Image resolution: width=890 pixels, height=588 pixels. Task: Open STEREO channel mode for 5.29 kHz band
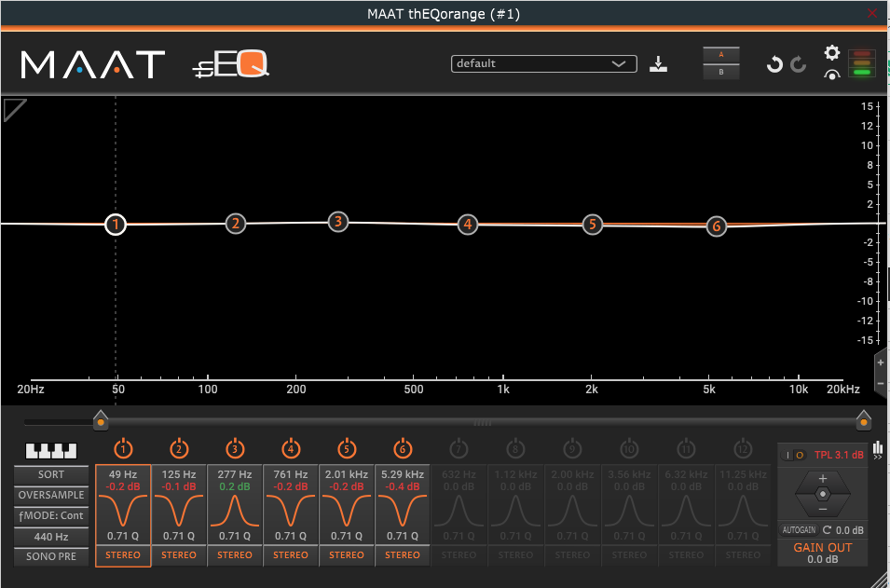coord(403,555)
